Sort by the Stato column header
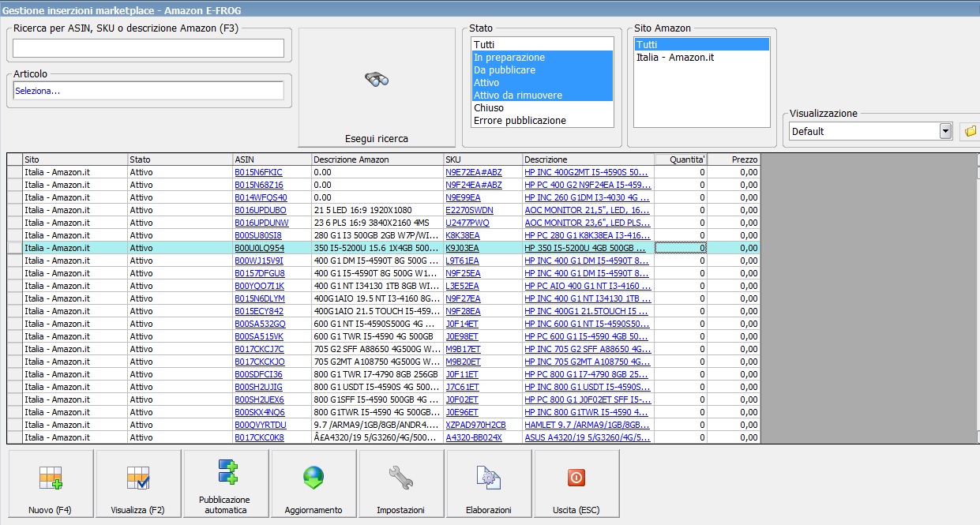Image resolution: width=980 pixels, height=525 pixels. [180, 159]
